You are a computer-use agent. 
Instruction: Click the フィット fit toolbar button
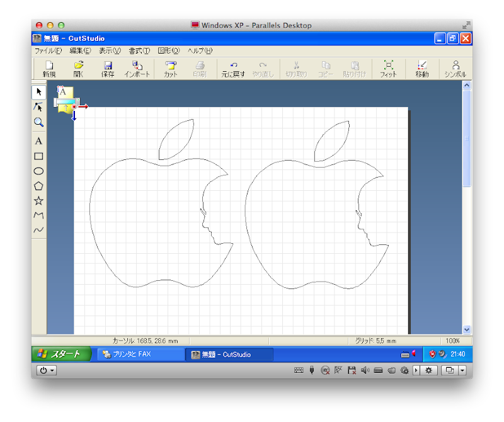388,69
